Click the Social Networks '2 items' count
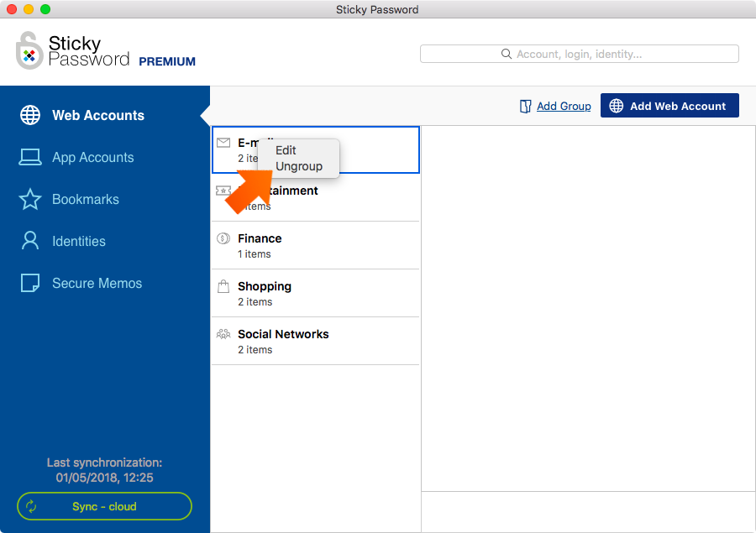Screen dimensions: 756x533 255,350
